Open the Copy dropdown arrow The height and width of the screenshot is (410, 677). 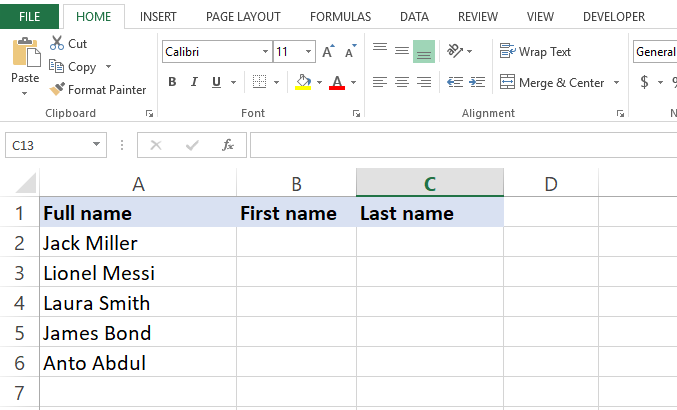click(108, 66)
